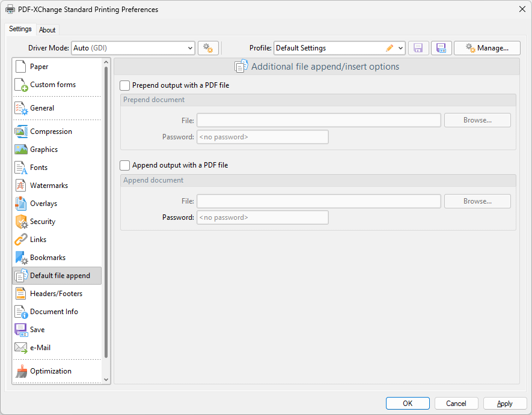Browse for the Prepend document file
This screenshot has width=532, height=415.
[x=477, y=120]
